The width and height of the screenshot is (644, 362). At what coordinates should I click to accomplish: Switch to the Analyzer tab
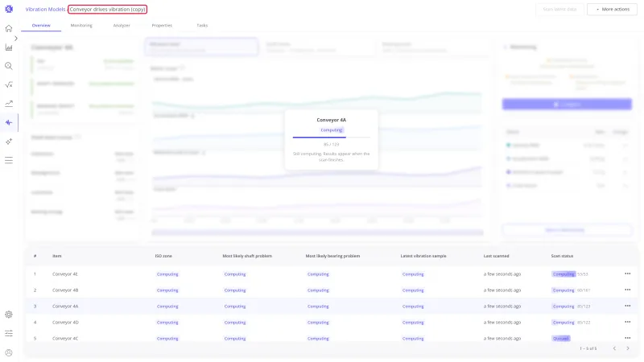click(x=122, y=26)
